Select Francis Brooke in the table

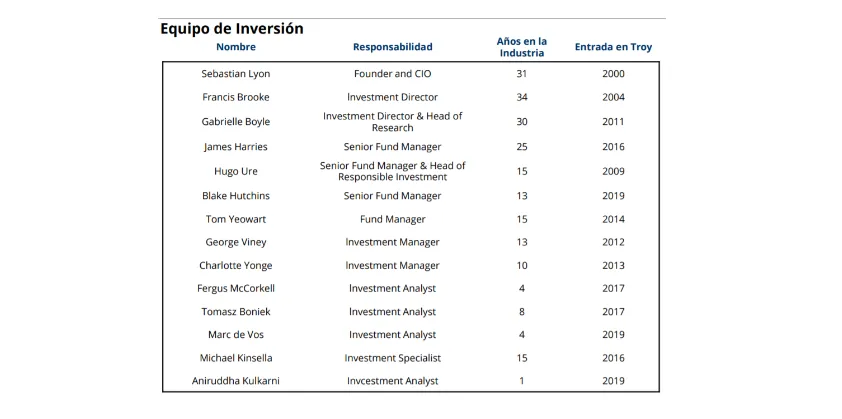(x=236, y=97)
